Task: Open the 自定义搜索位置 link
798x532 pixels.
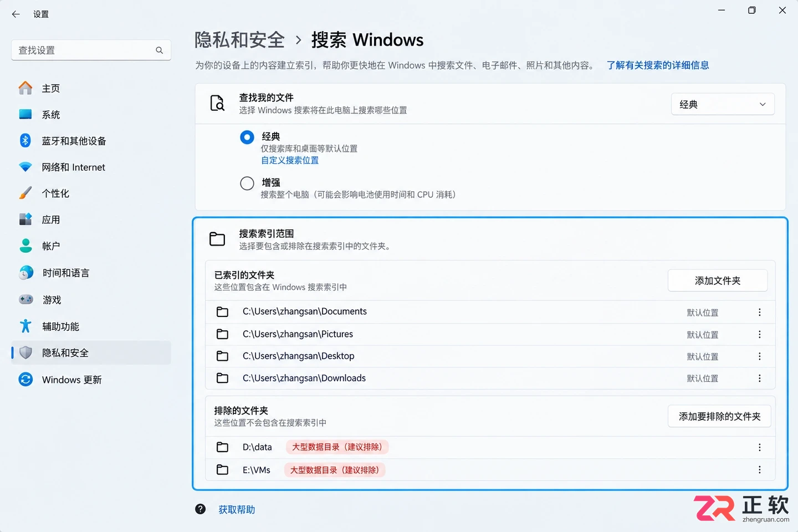Action: (290, 160)
